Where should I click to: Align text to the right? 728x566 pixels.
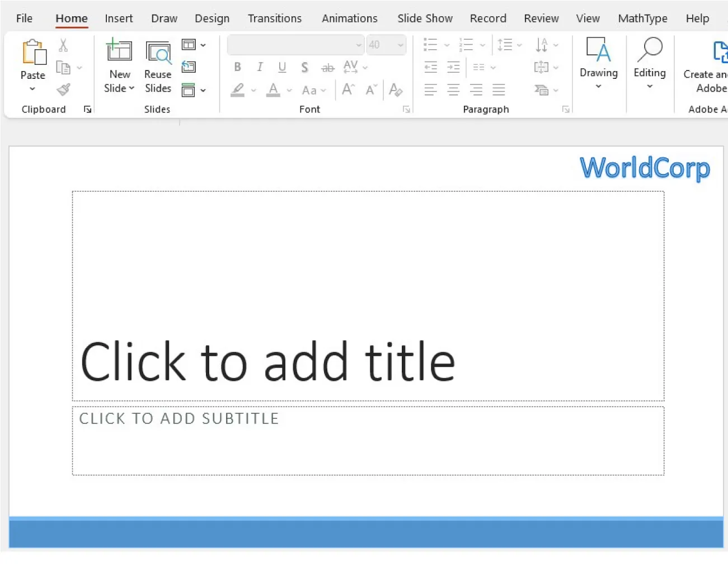tap(476, 89)
